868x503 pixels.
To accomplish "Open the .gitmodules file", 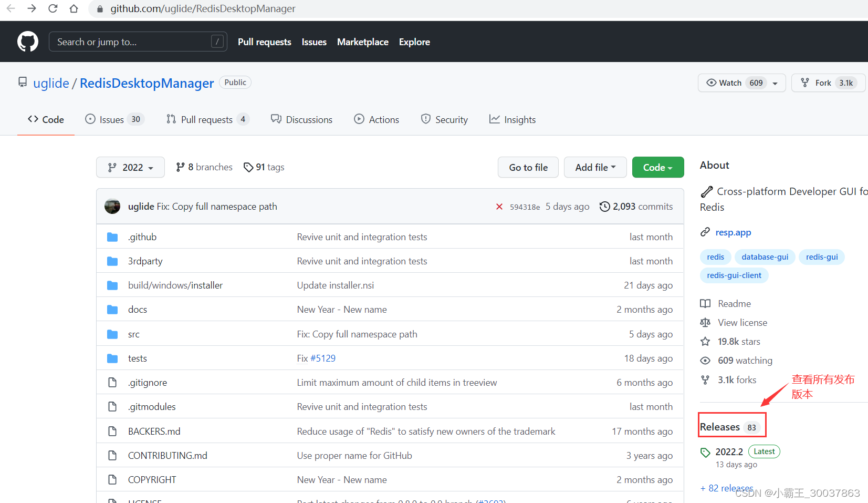I will 152,407.
